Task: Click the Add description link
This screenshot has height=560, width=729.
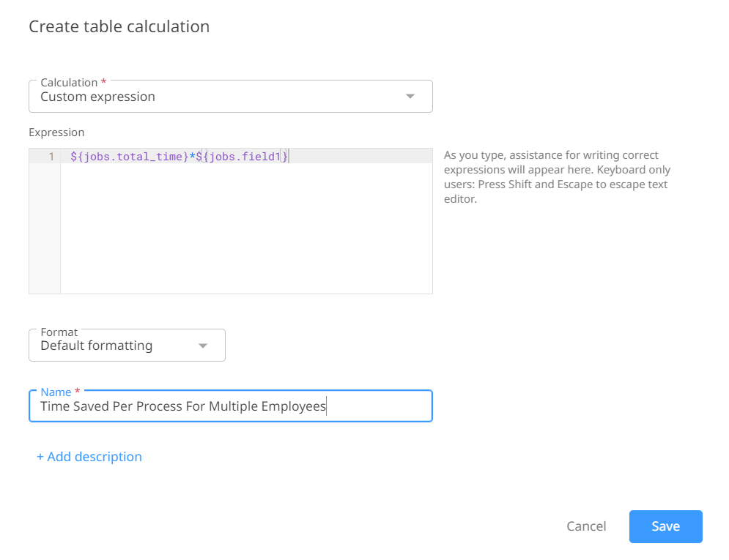Action: point(89,457)
